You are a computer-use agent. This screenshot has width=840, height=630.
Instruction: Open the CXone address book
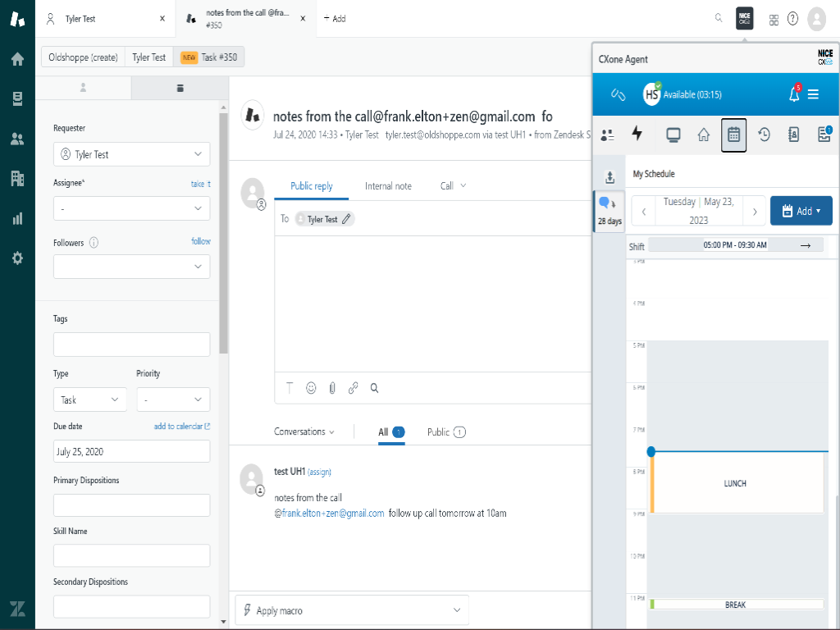pyautogui.click(x=795, y=135)
